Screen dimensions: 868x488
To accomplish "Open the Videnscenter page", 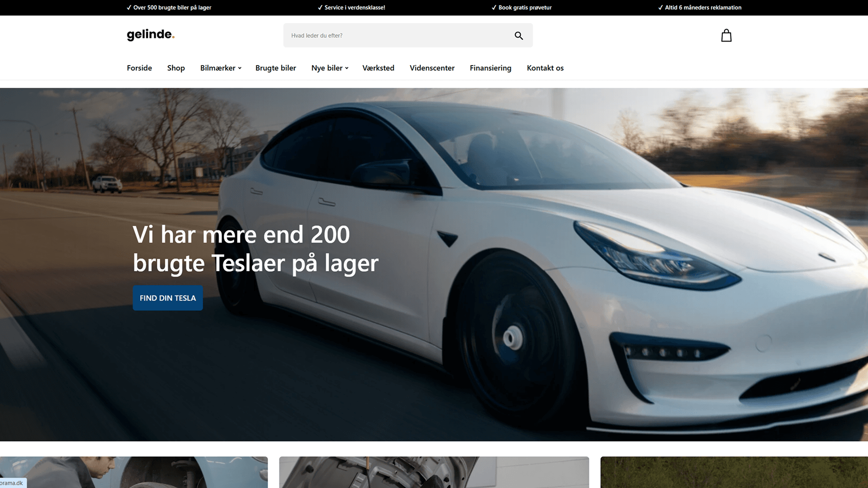I will [x=432, y=68].
